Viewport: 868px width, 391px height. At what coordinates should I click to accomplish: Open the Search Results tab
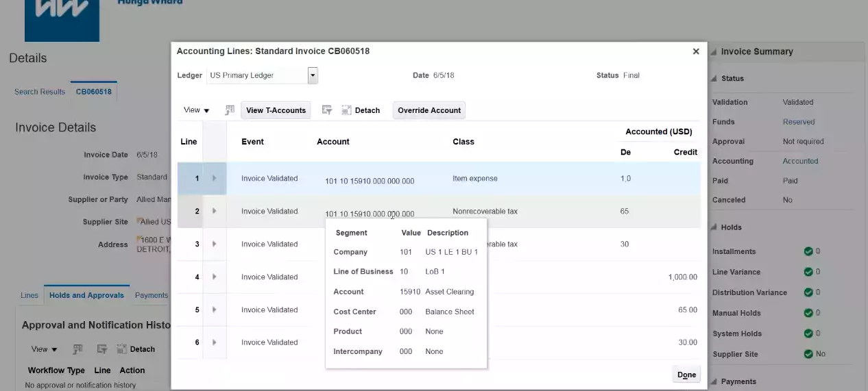point(40,92)
